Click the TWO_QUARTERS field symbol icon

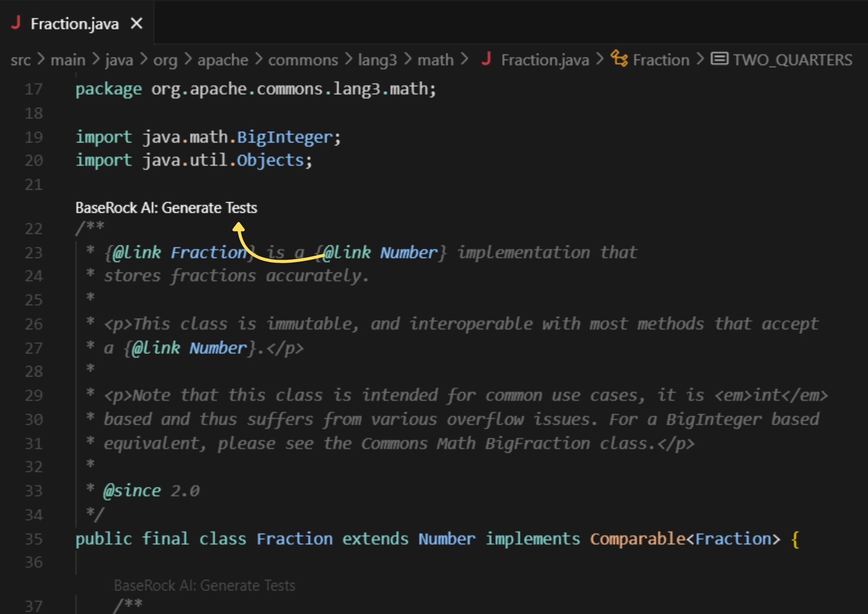pos(719,59)
